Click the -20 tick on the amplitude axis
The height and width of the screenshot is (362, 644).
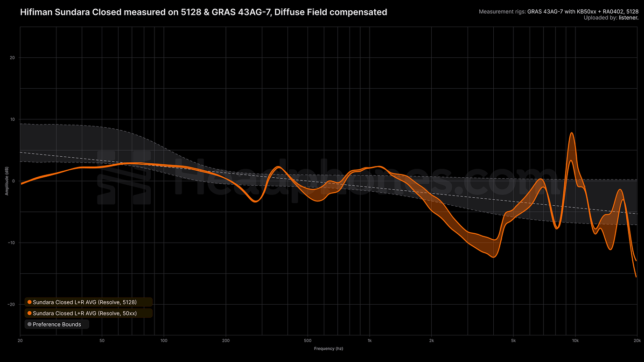(12, 304)
